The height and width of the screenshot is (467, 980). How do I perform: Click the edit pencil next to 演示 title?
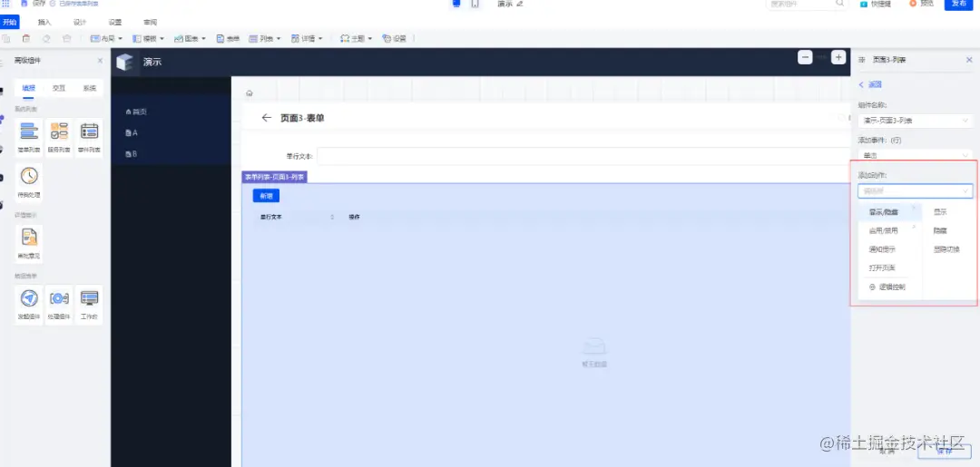519,4
